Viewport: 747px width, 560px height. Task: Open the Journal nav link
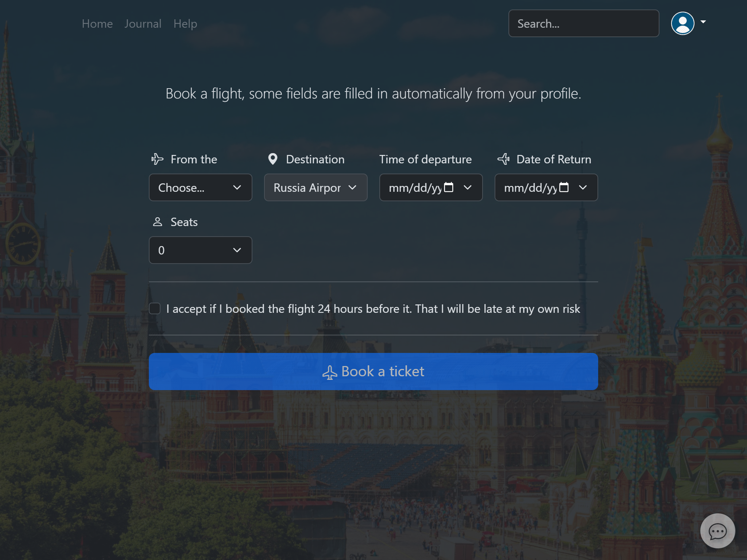pyautogui.click(x=143, y=24)
